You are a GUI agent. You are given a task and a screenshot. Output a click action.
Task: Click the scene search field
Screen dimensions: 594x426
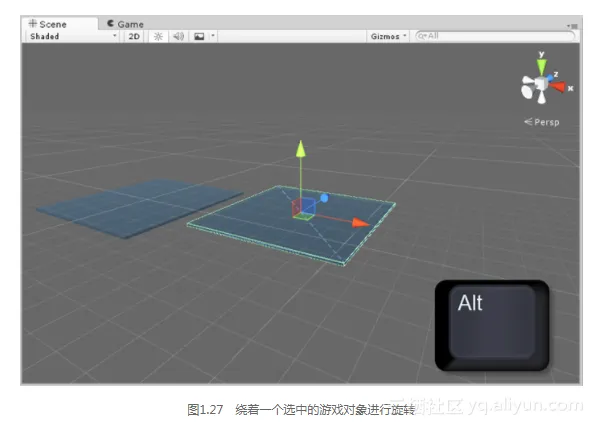click(x=495, y=36)
